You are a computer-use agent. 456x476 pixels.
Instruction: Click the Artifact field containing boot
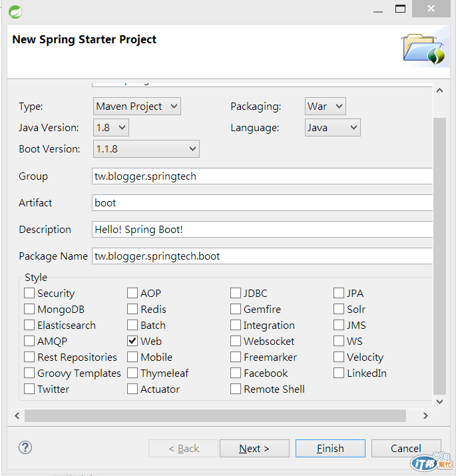(x=262, y=203)
